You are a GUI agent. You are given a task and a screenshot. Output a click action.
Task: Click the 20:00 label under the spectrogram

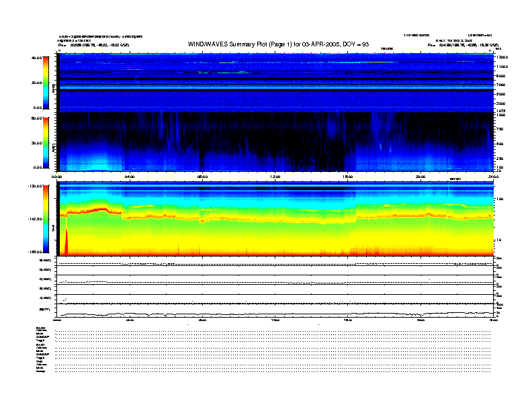(420, 177)
